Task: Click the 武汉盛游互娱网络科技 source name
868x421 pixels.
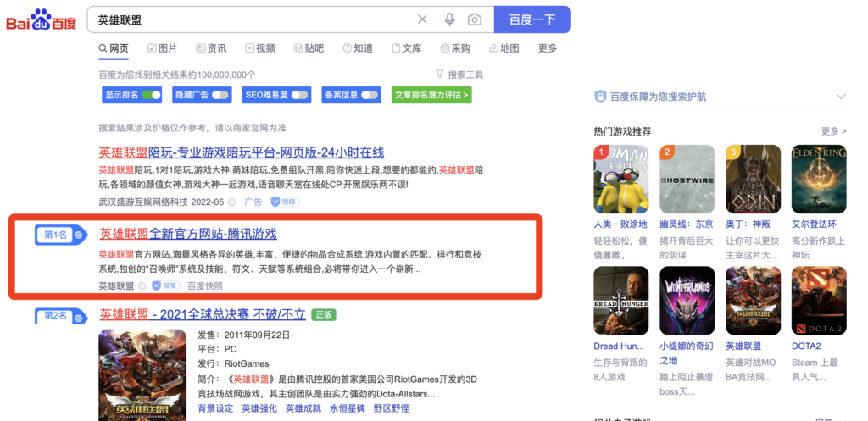Action: 143,202
